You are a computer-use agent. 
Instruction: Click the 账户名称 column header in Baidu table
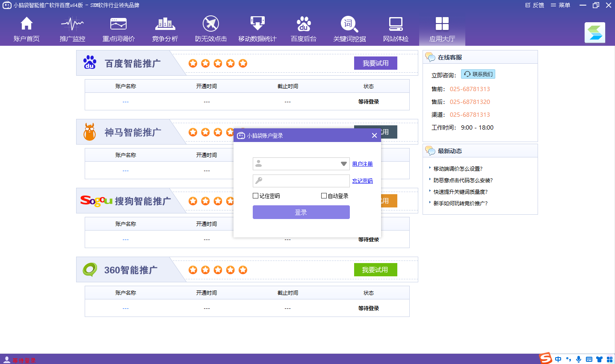click(x=126, y=86)
